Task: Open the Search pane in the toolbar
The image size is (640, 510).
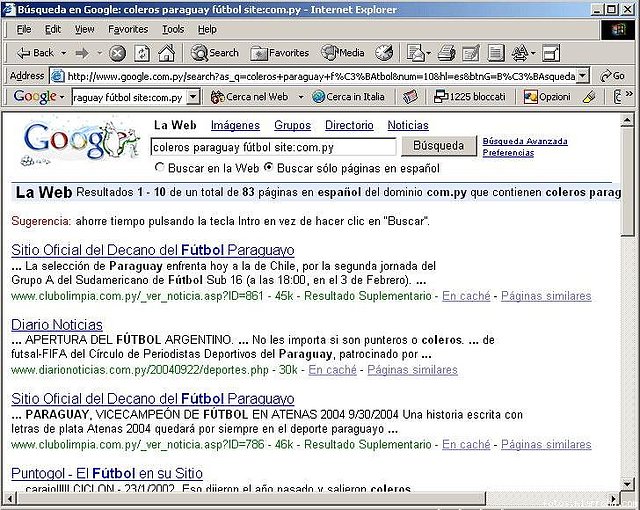Action: pos(215,53)
